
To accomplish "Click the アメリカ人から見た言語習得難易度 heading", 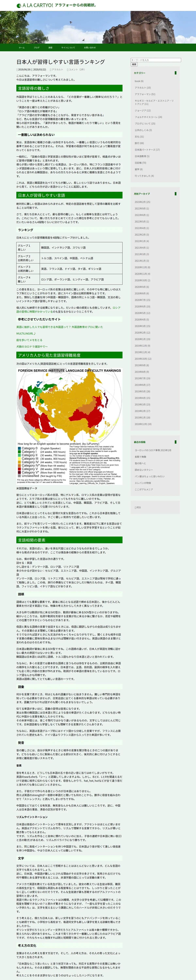I will tap(69, 355).
